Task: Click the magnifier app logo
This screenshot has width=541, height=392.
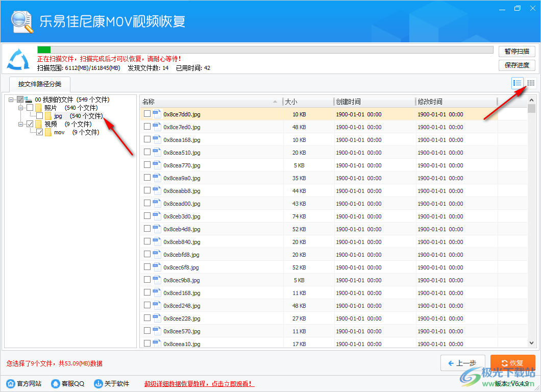Action: [22, 22]
